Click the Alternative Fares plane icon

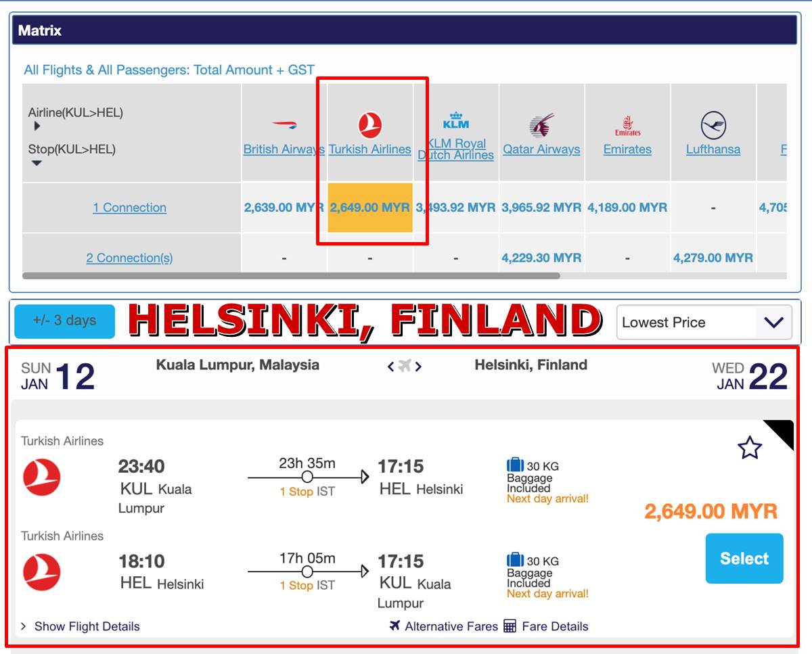pos(395,626)
